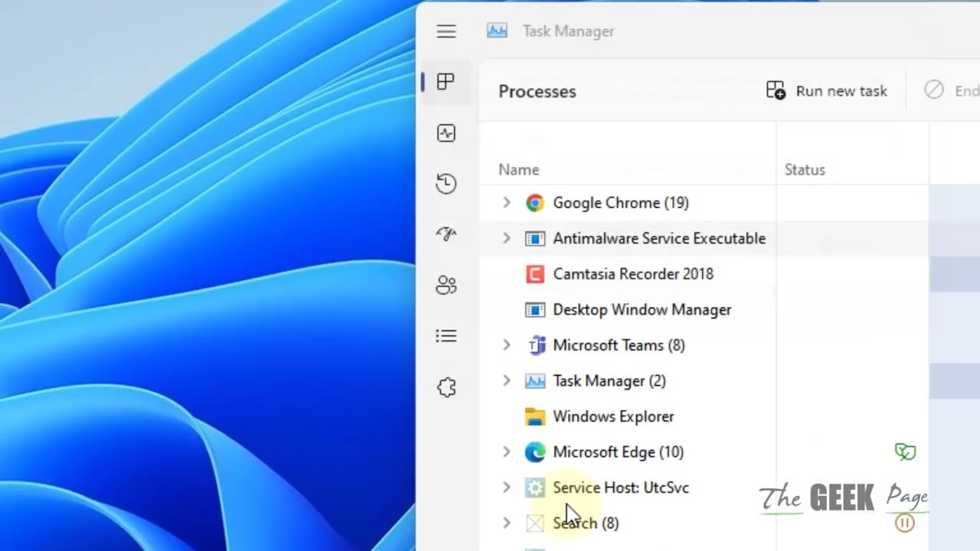
Task: Open the Users icon in sidebar
Action: point(446,285)
